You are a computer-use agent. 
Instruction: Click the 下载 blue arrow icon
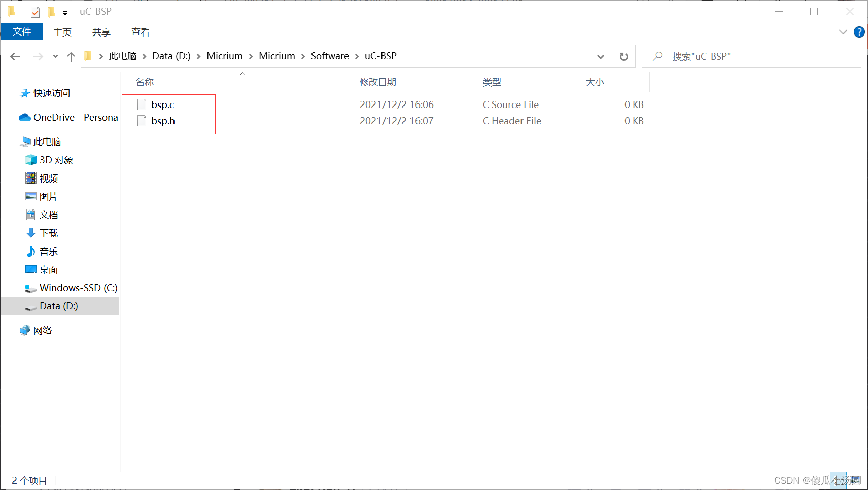(x=31, y=233)
